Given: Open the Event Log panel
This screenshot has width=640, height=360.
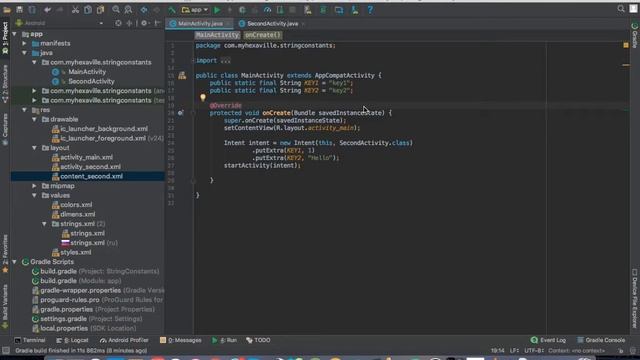Looking at the screenshot, I should (548, 340).
